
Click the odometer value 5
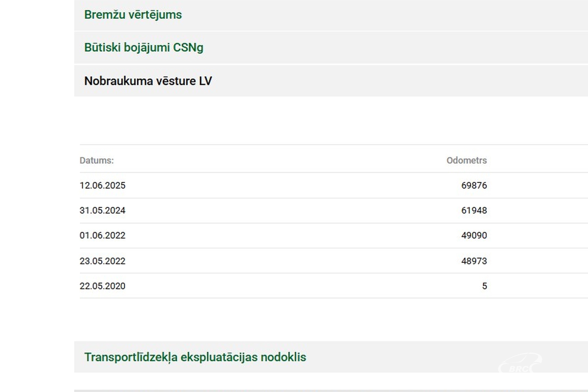[484, 286]
